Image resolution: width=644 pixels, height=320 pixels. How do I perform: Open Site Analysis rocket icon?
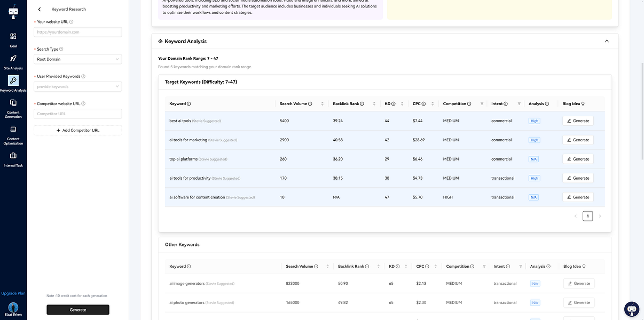(x=13, y=59)
